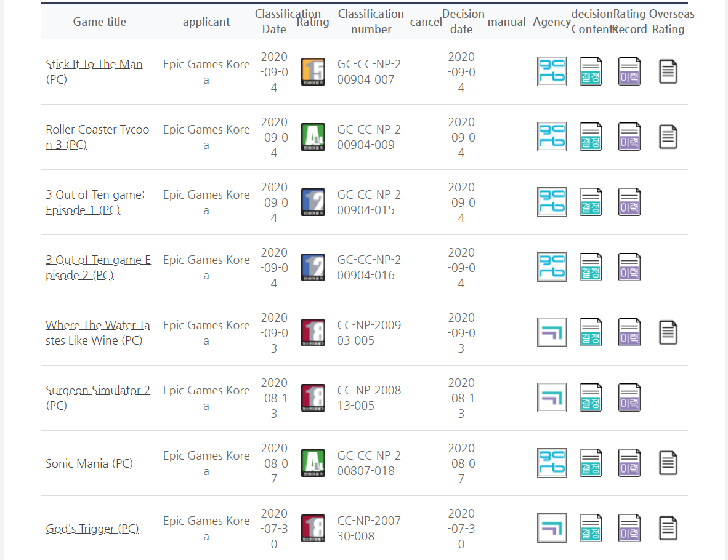728x560 pixels.
Task: Open decision content icon for 3 Out of Ten Episode 1
Action: (x=591, y=202)
